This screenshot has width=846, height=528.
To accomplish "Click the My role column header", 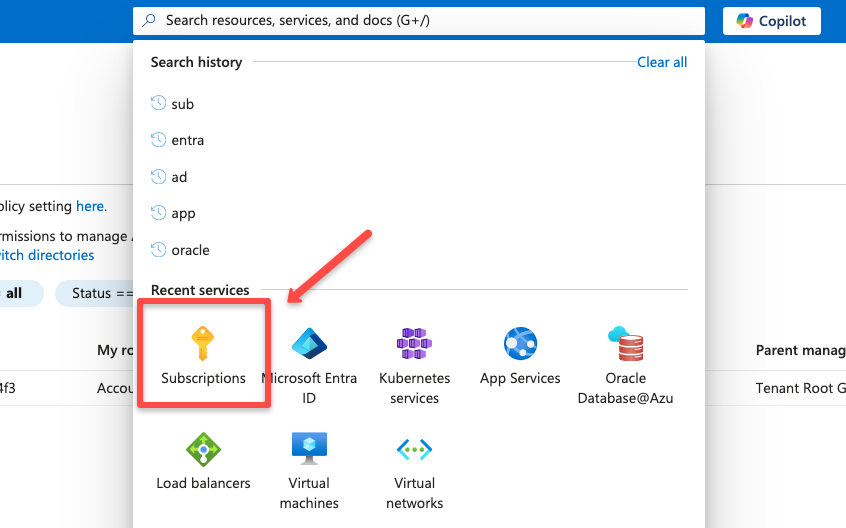I will 115,351.
